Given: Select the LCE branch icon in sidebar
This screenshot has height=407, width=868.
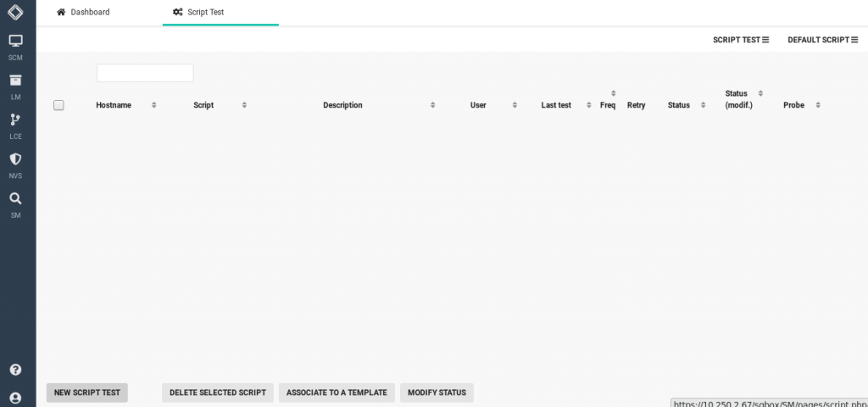Looking at the screenshot, I should pos(15,120).
